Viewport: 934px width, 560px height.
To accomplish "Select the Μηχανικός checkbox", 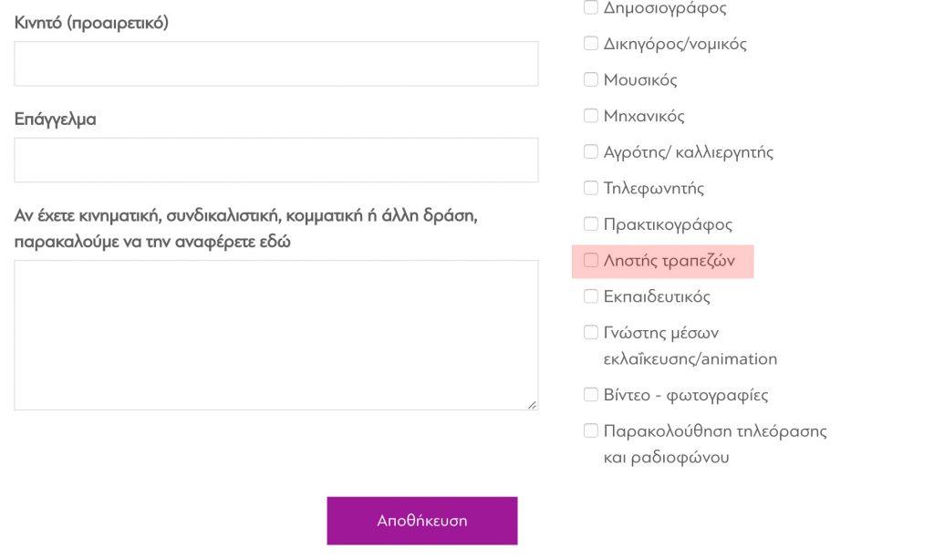I will coord(590,116).
